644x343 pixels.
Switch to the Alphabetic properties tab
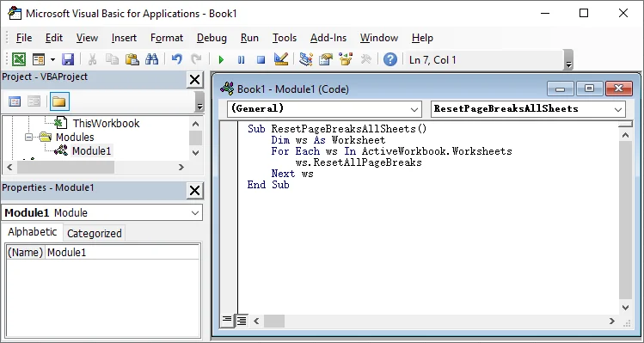pyautogui.click(x=33, y=232)
